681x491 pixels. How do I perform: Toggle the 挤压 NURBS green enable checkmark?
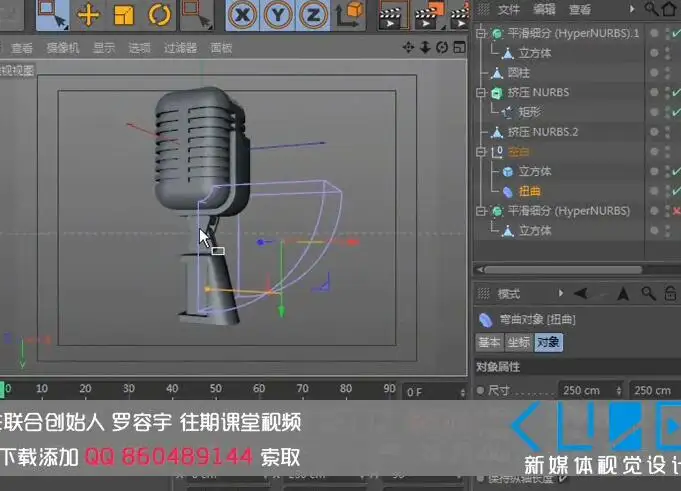point(676,92)
